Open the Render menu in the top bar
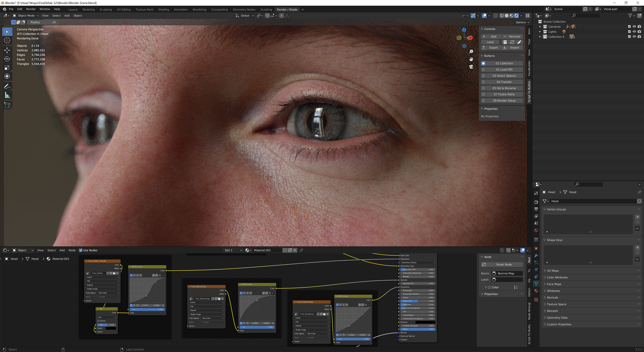This screenshot has height=352, width=644. click(31, 9)
